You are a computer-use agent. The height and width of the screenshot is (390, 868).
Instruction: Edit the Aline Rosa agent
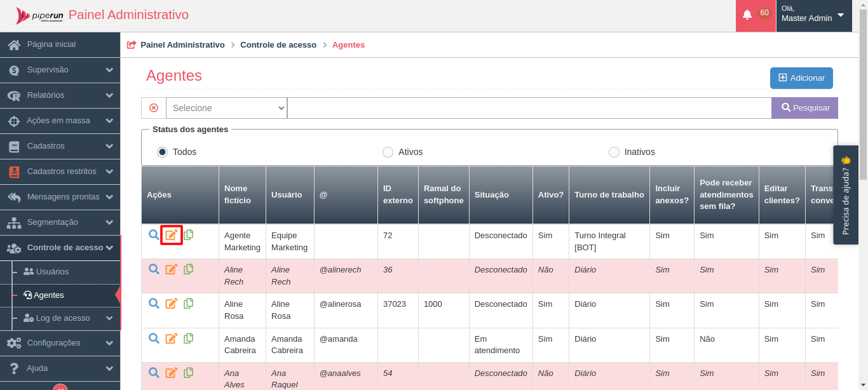pos(172,304)
